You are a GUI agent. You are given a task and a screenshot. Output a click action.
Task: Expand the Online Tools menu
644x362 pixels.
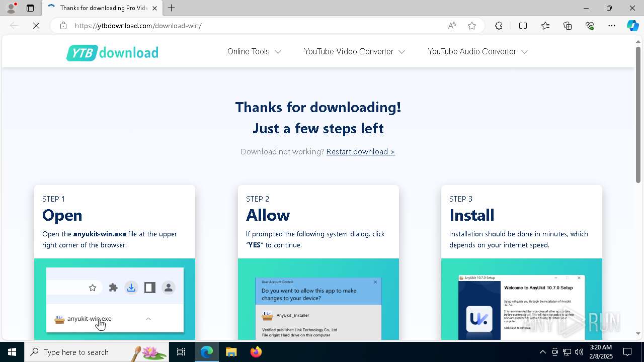[254, 52]
